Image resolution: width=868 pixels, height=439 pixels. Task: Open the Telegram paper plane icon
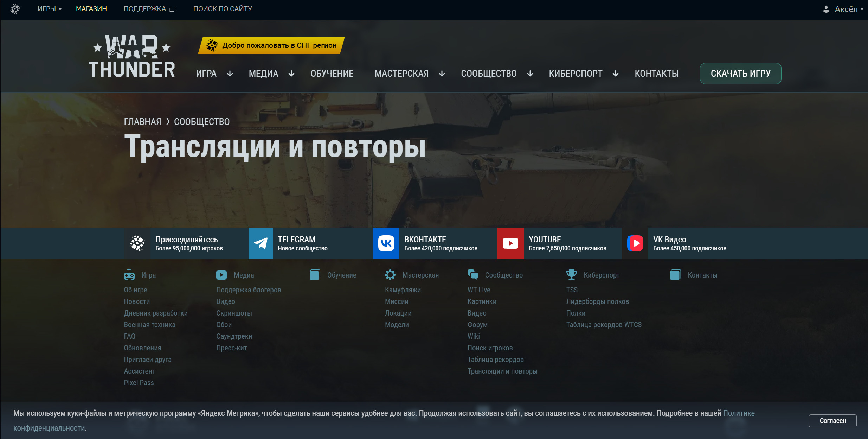click(x=261, y=243)
